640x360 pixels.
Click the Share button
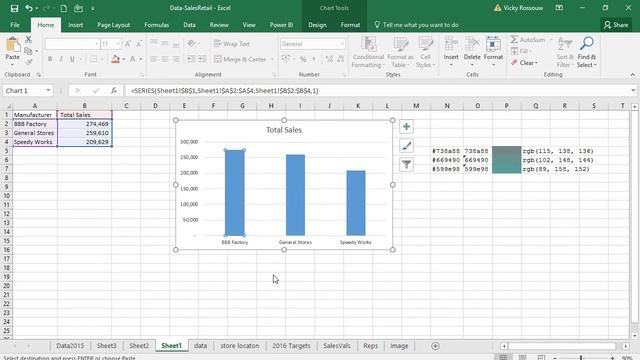coord(616,25)
